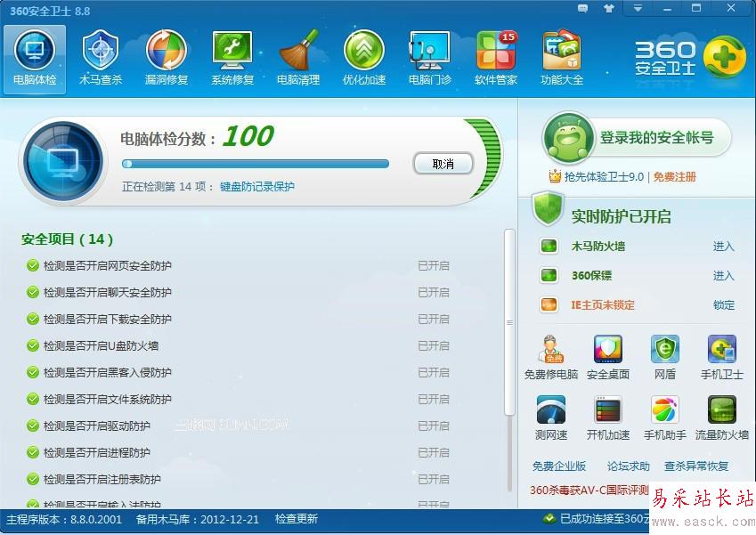This screenshot has height=535, width=756.
Task: Open the 电脑体检 tab
Action: (x=35, y=60)
